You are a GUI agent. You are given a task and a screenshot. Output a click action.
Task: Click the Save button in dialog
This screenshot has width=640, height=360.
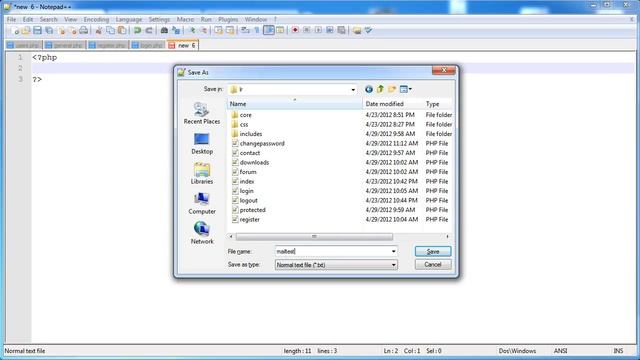(433, 251)
